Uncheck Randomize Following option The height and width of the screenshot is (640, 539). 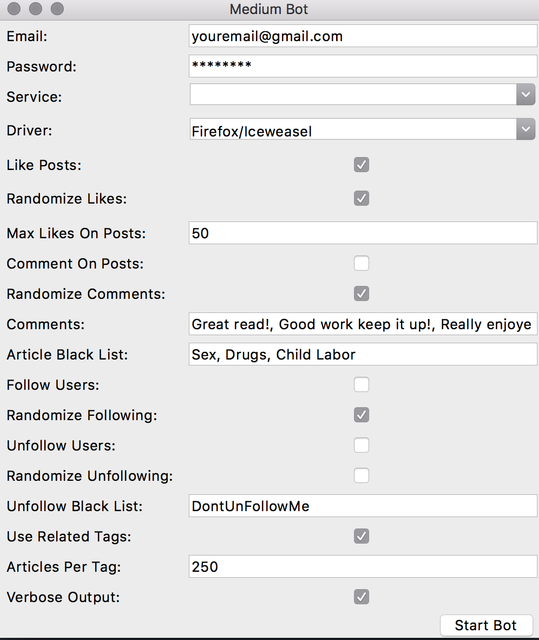362,415
